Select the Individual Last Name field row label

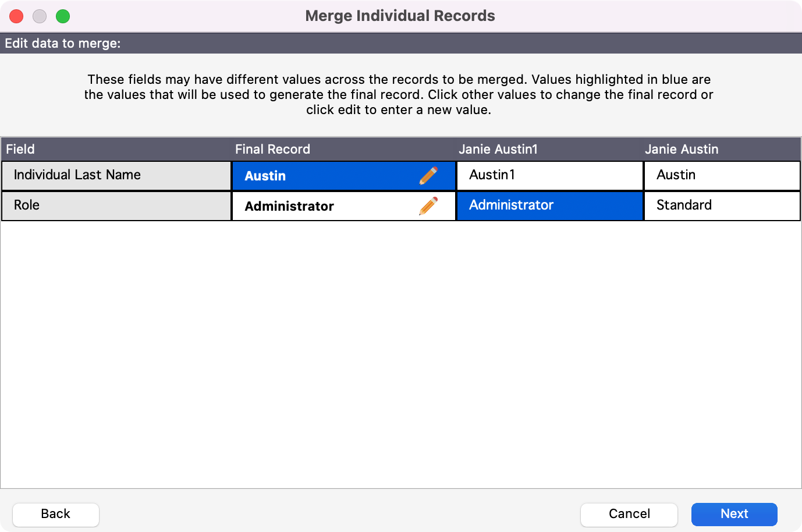click(116, 176)
